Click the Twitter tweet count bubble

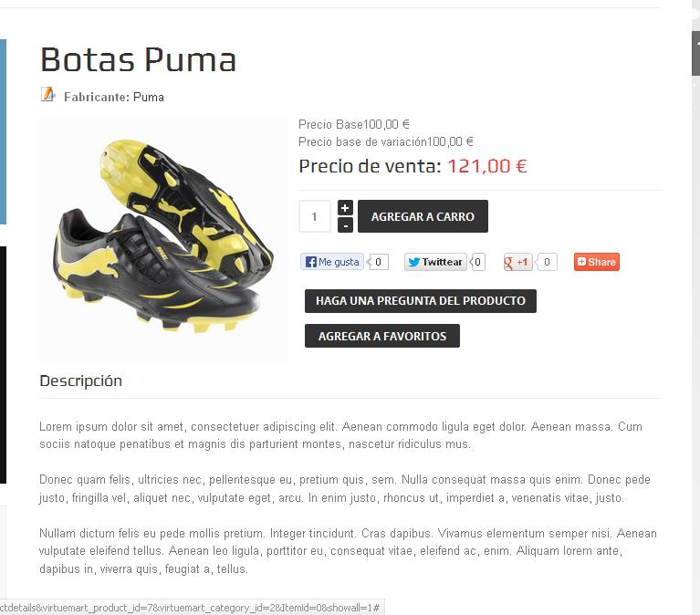pos(477,262)
